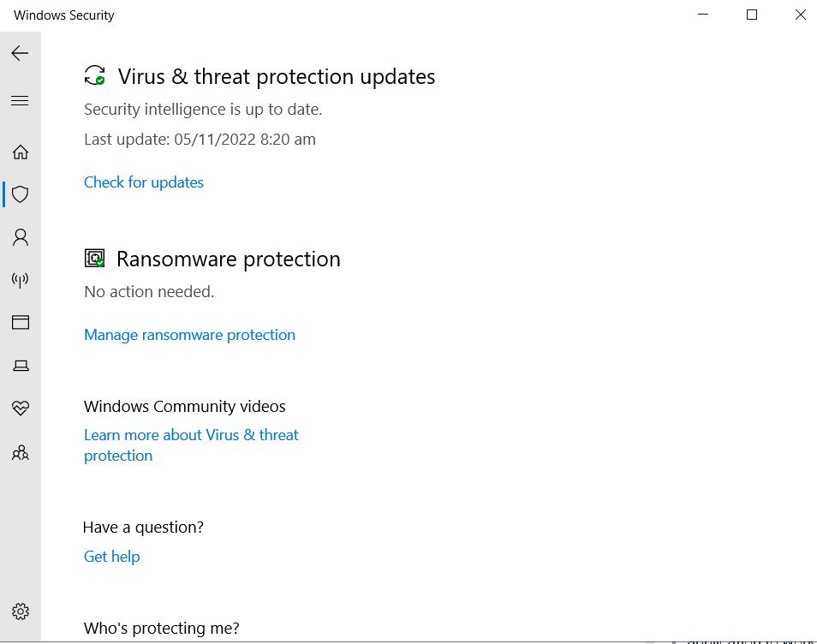817x644 pixels.
Task: Open Family options icon
Action: [x=21, y=452]
